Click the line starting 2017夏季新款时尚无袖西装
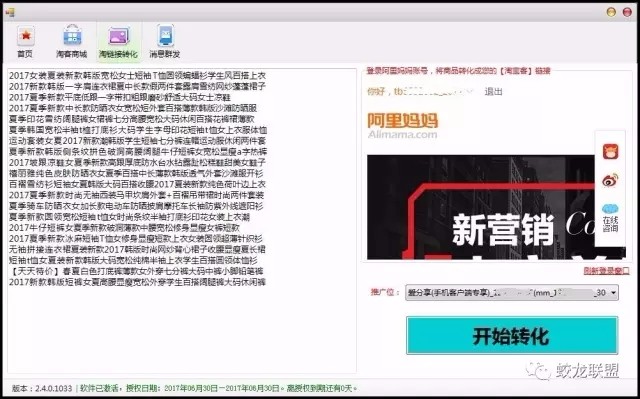The image size is (640, 399). click(136, 195)
